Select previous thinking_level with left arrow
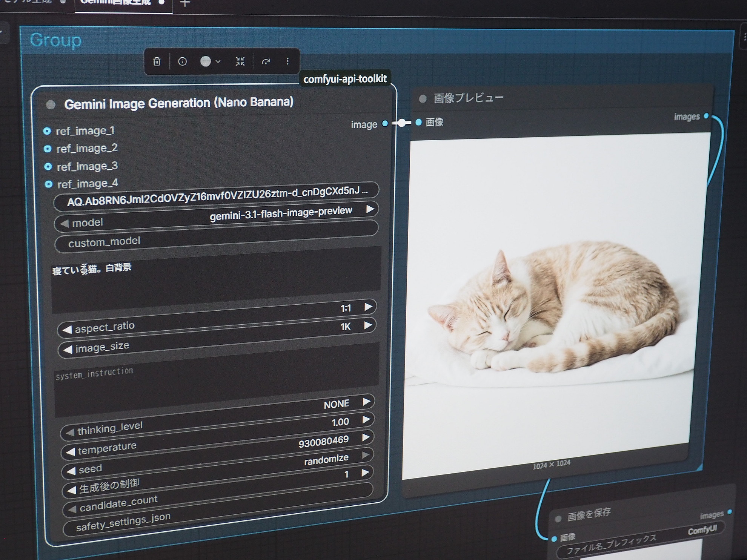This screenshot has height=560, width=747. coord(70,433)
